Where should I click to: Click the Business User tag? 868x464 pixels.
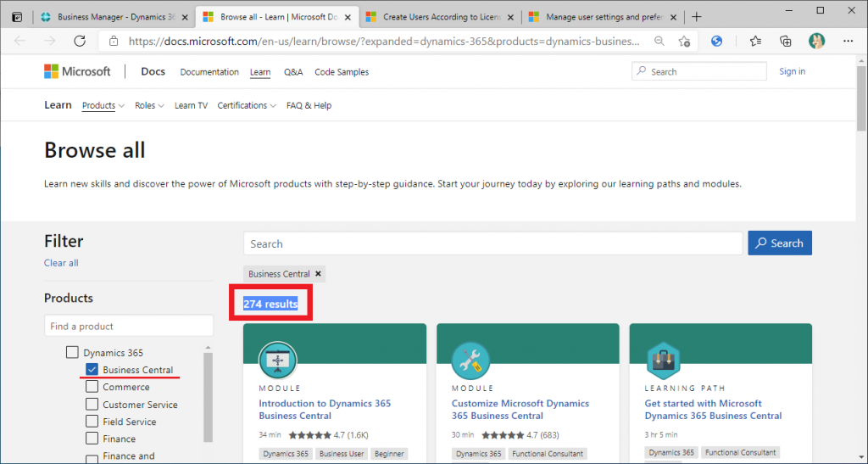point(342,454)
